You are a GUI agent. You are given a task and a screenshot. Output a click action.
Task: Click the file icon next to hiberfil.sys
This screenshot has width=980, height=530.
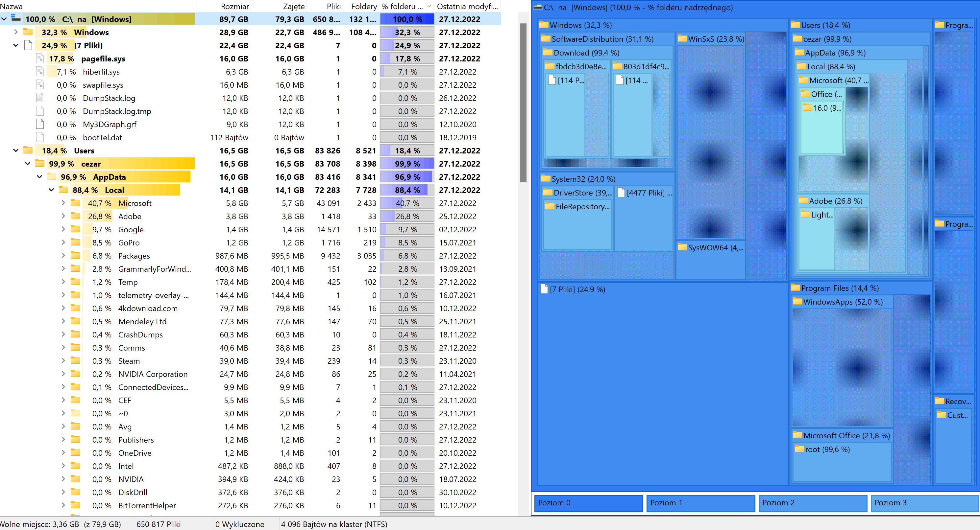(x=39, y=72)
